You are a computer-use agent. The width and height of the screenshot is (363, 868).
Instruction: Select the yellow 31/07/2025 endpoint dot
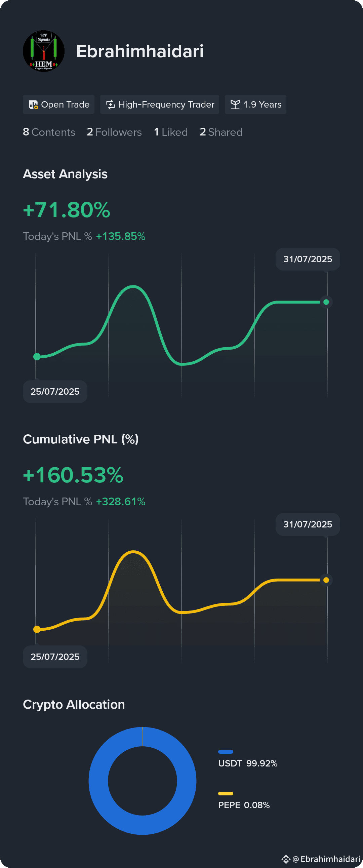pos(326,580)
